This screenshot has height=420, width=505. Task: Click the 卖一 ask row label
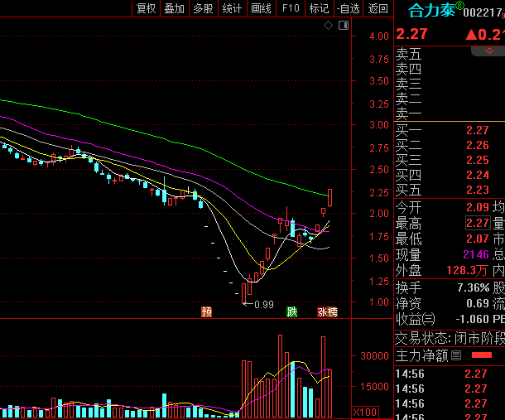[x=408, y=113]
